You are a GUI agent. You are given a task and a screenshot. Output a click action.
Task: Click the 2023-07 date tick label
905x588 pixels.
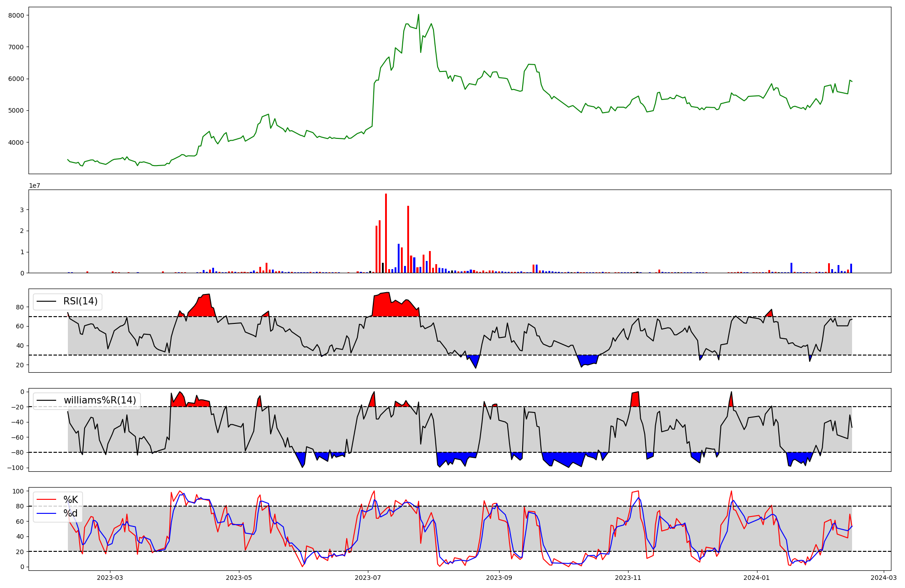coord(368,578)
